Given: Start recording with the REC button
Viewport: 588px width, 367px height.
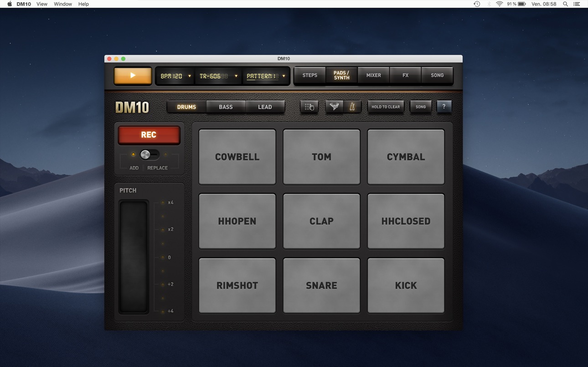Looking at the screenshot, I should click(x=149, y=135).
